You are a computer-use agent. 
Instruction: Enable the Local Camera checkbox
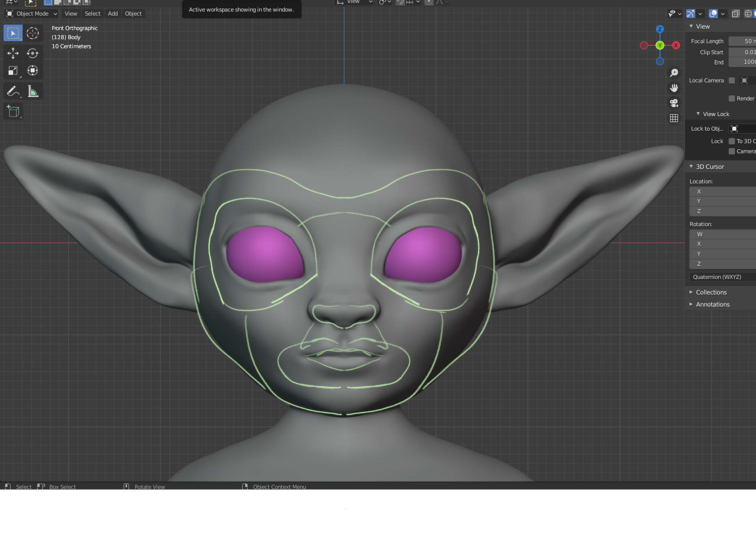pyautogui.click(x=732, y=80)
